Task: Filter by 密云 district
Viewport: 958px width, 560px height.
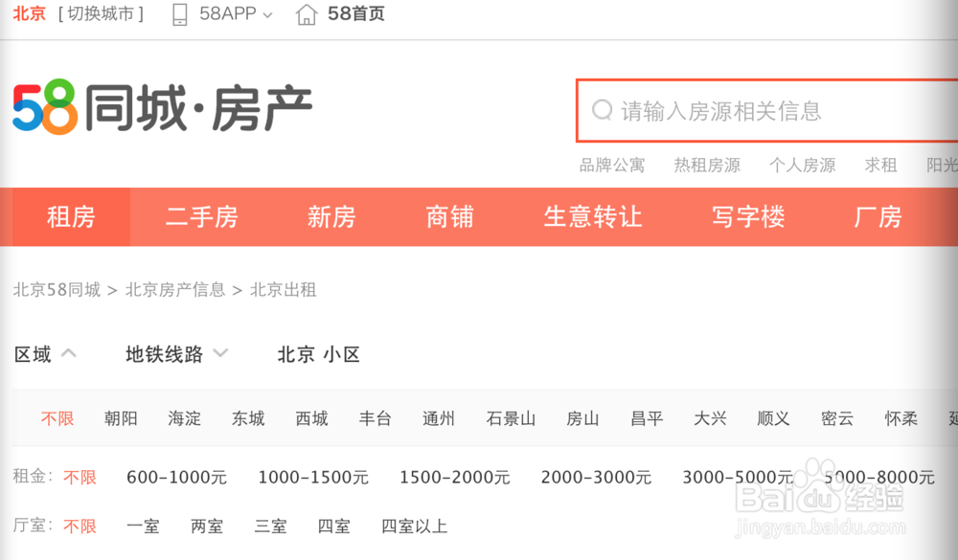Action: point(837,418)
